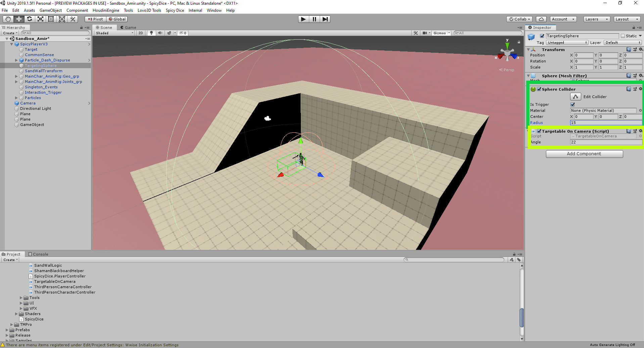Select the Scale tool

40,19
